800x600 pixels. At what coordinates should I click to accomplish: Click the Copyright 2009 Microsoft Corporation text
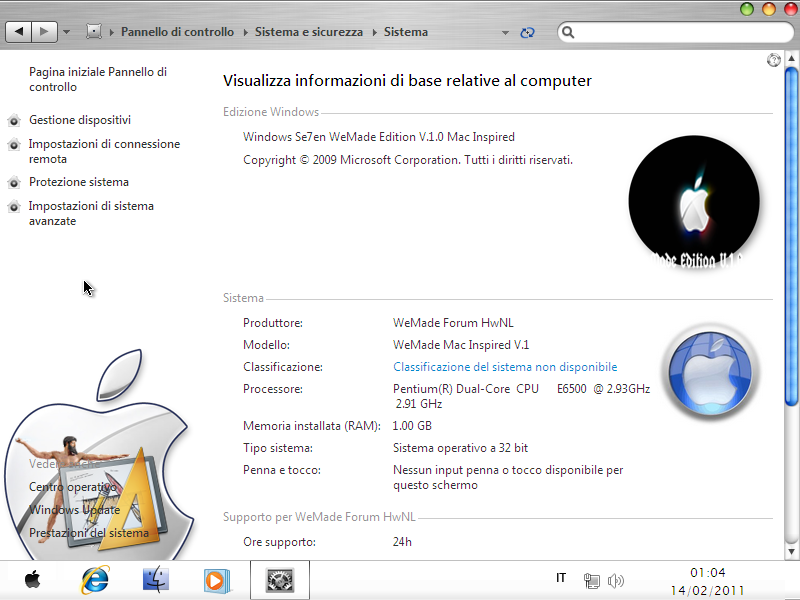408,160
